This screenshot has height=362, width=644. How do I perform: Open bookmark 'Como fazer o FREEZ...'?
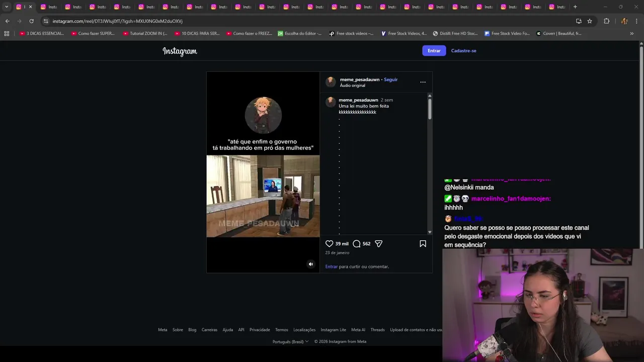249,34
